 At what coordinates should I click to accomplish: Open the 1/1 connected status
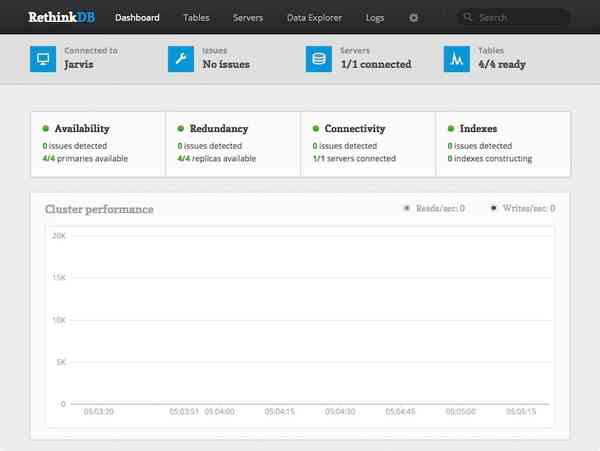[x=376, y=64]
